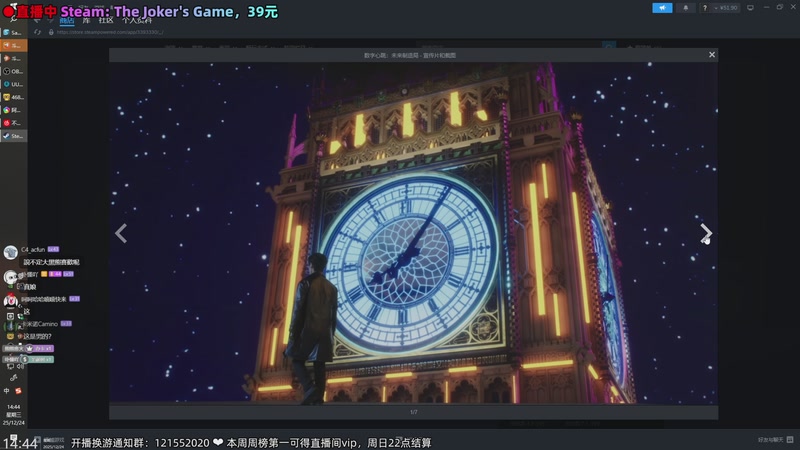
Task: Click the padlock site security icon
Action: [51, 32]
